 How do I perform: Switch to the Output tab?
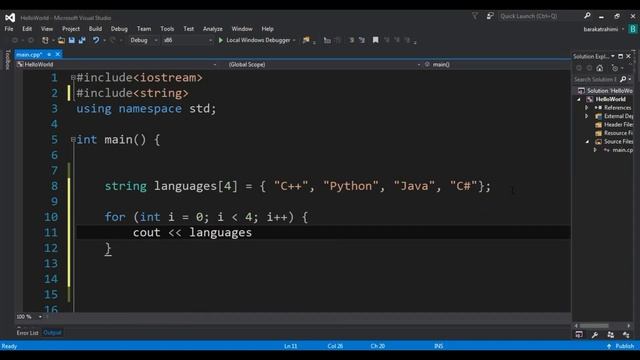click(52, 333)
